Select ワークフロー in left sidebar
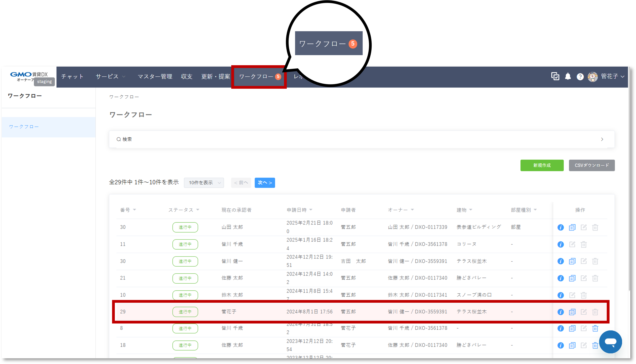The height and width of the screenshot is (364, 636). [24, 127]
